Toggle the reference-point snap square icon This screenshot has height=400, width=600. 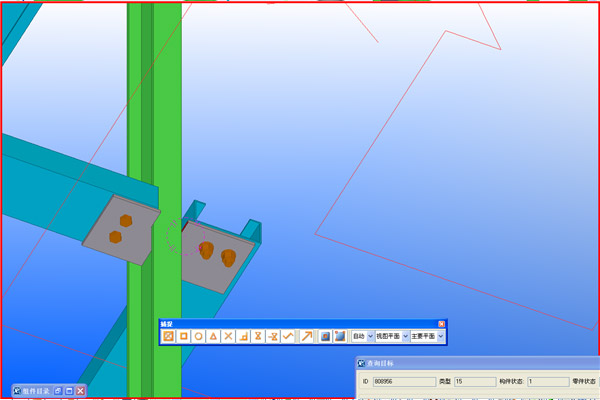[326, 336]
